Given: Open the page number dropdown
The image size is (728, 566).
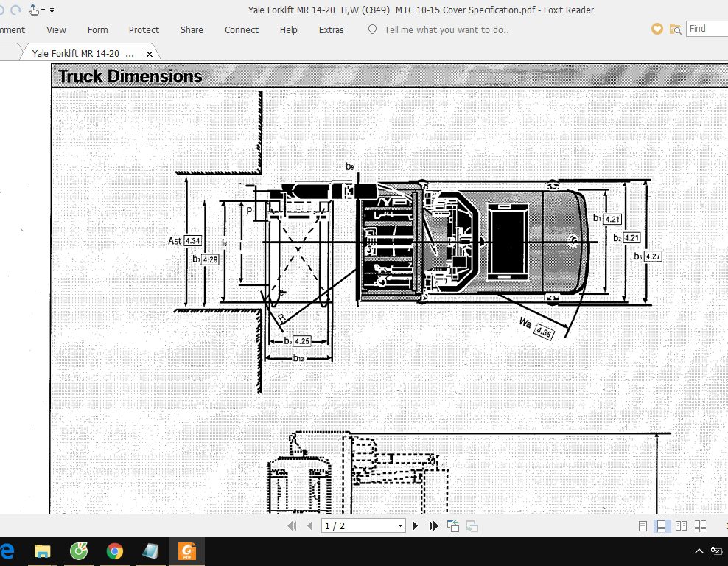Looking at the screenshot, I should [400, 525].
